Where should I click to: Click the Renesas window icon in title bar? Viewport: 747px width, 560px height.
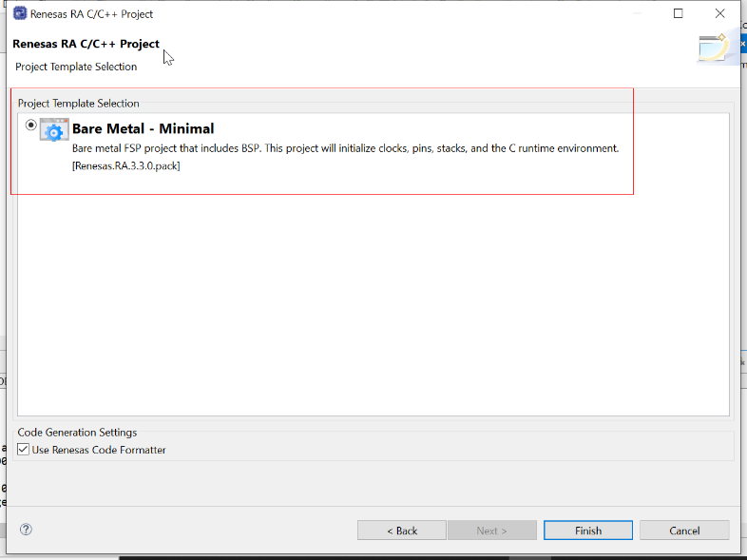click(18, 14)
